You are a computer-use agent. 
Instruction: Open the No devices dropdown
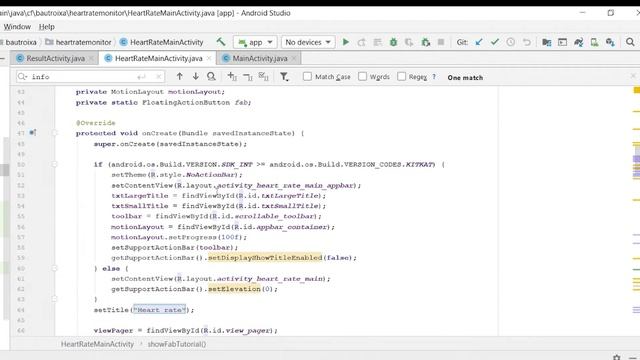click(308, 42)
